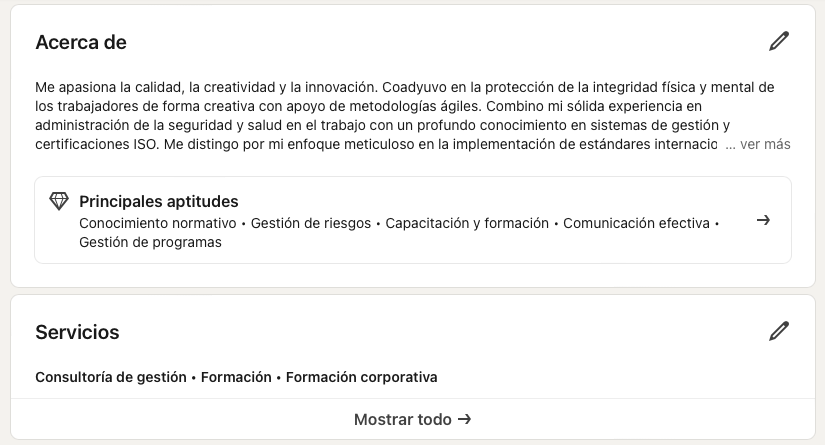Choose the Capacitación y formación skill
Image resolution: width=825 pixels, height=445 pixels.
click(467, 223)
